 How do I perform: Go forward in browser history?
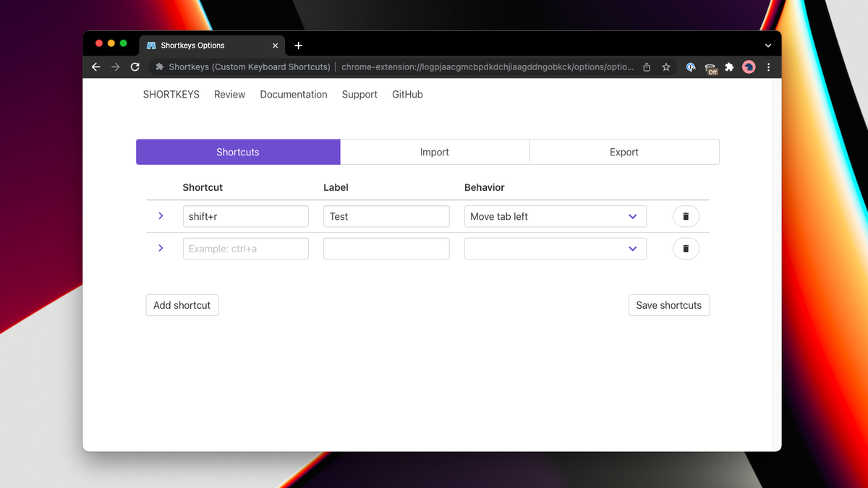tap(116, 67)
